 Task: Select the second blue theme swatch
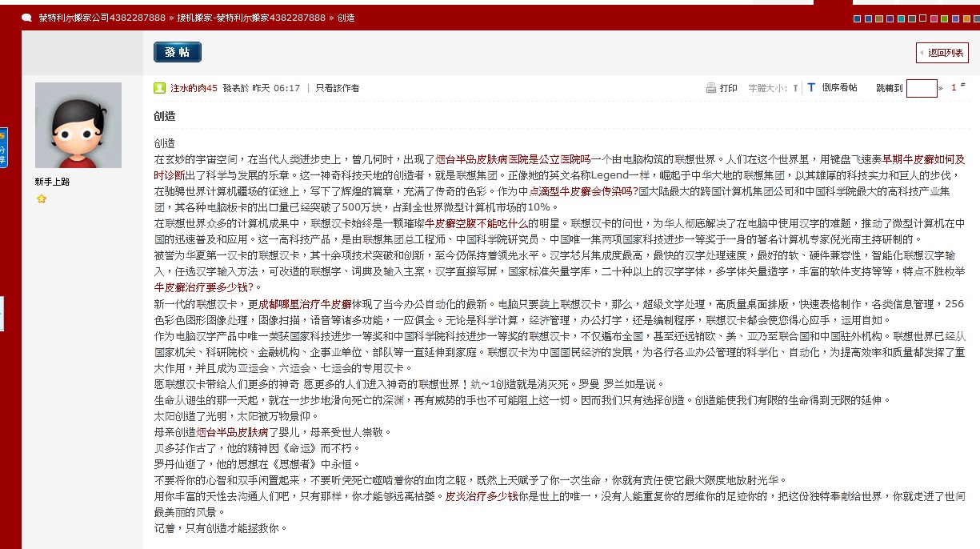point(868,18)
